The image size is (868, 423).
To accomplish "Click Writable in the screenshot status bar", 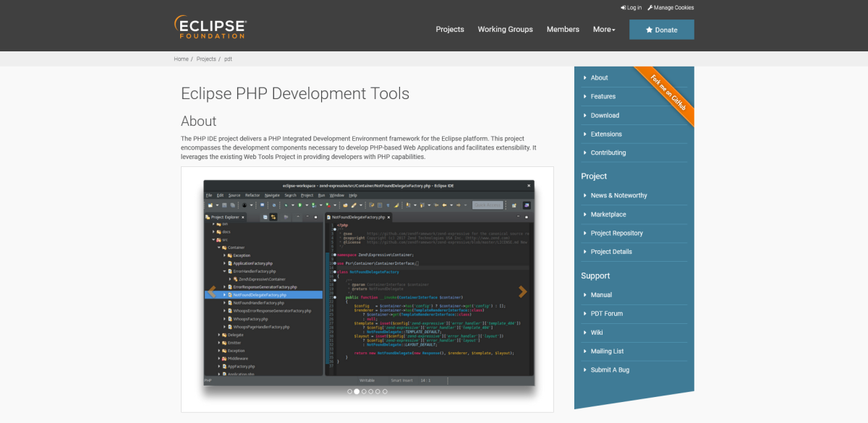I will tap(367, 380).
